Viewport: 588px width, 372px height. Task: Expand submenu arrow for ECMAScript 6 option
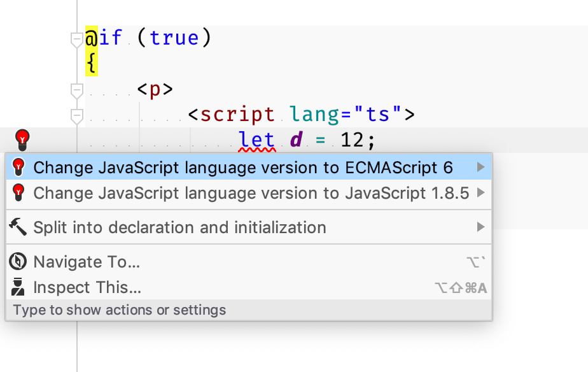480,167
